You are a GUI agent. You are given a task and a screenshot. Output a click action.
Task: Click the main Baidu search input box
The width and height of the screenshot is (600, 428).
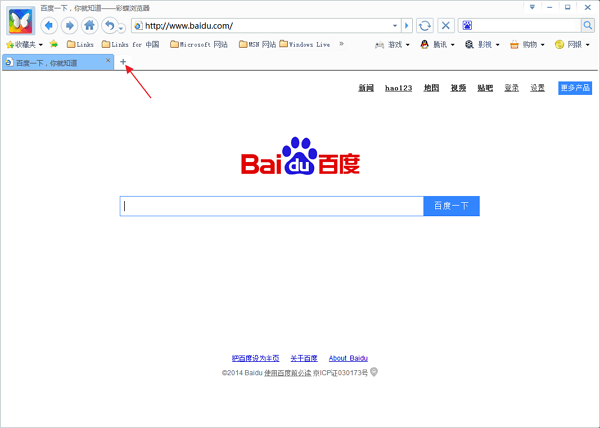tap(272, 206)
